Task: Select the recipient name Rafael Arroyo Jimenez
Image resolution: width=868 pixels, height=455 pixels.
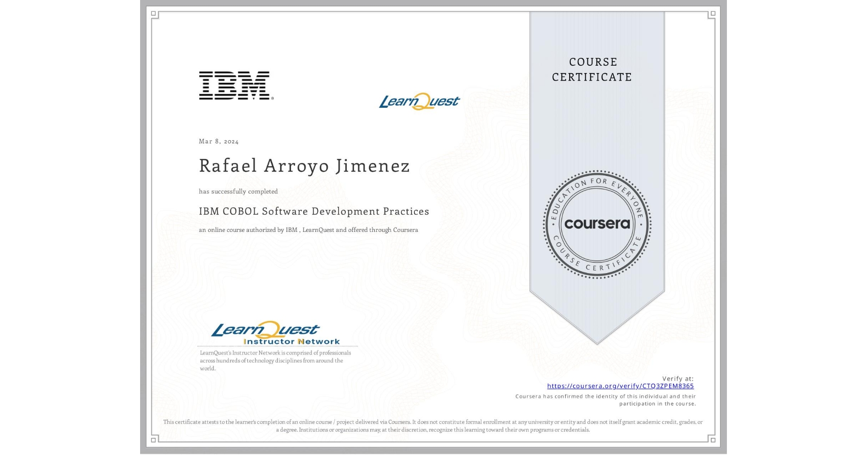Action: (x=304, y=166)
